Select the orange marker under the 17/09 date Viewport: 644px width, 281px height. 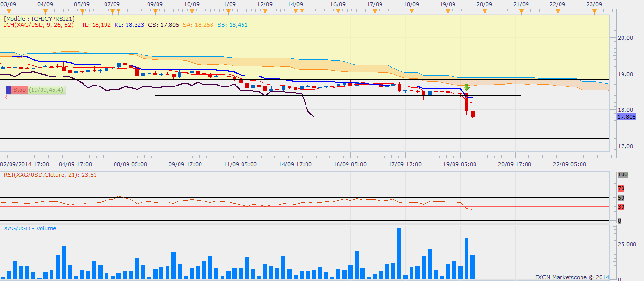374,10
